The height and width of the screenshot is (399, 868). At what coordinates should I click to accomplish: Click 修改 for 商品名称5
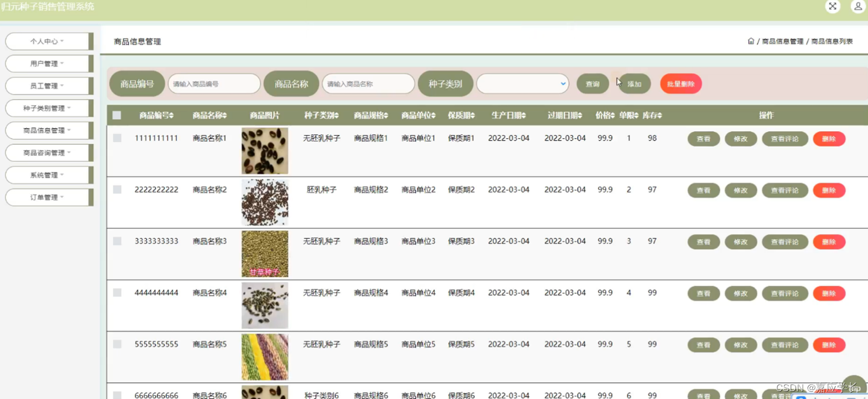741,345
